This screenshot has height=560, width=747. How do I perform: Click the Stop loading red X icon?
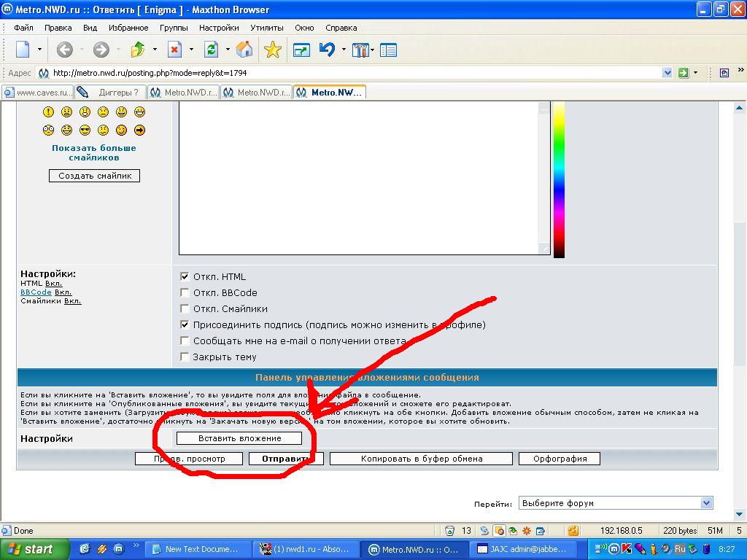point(174,50)
